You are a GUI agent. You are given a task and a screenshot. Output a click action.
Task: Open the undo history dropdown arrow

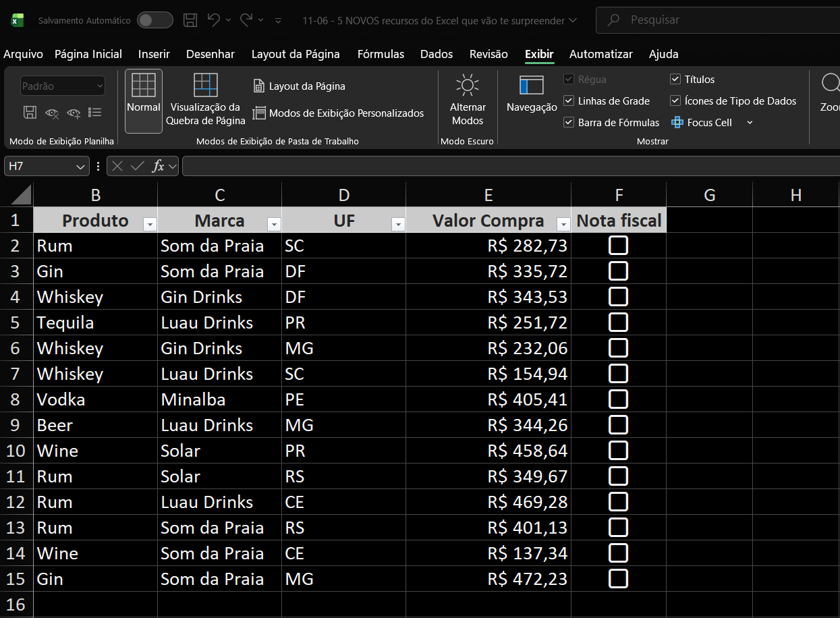click(x=228, y=20)
